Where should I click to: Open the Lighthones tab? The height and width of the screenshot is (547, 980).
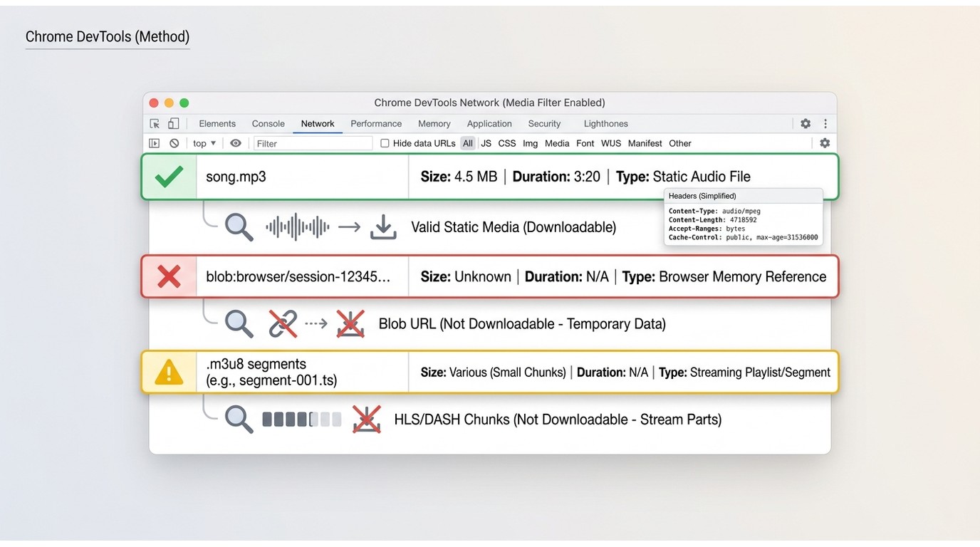pyautogui.click(x=606, y=124)
